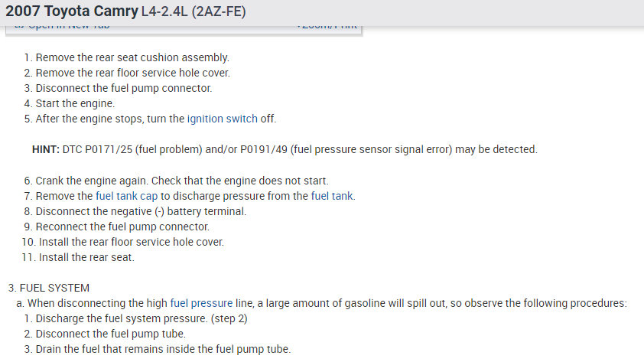Open the fuel pressure link
Screen dimensions: 644x362
[201, 303]
